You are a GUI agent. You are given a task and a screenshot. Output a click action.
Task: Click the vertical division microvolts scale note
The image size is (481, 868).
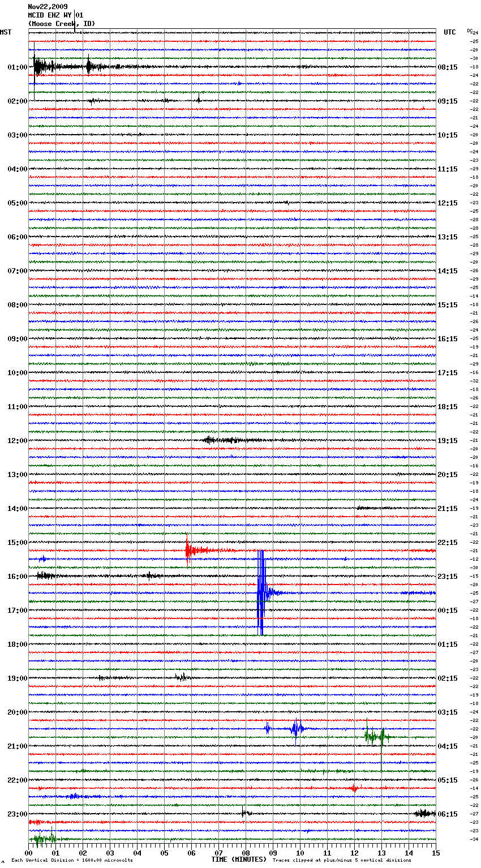point(72,860)
